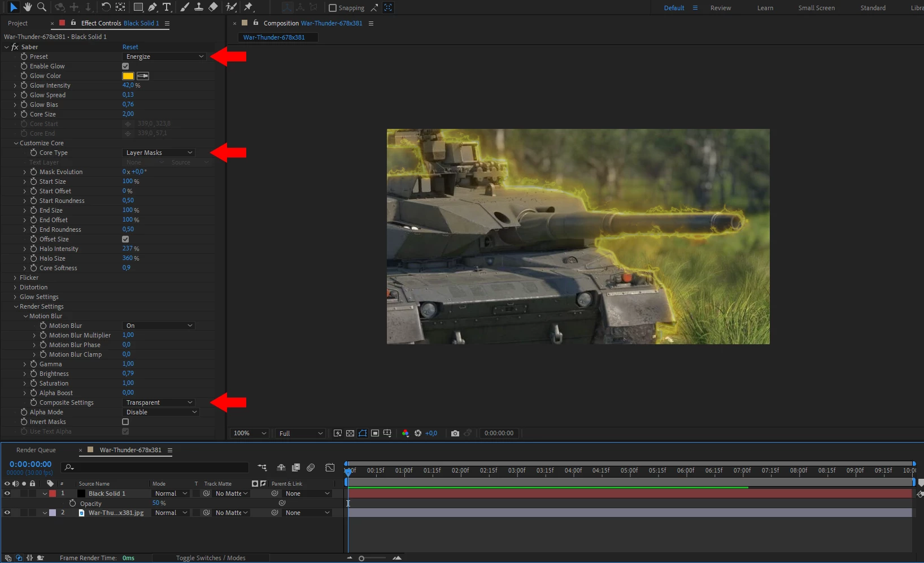Click the timeline current time 0:00:00:00
Screen dimensions: 924x563
30,464
